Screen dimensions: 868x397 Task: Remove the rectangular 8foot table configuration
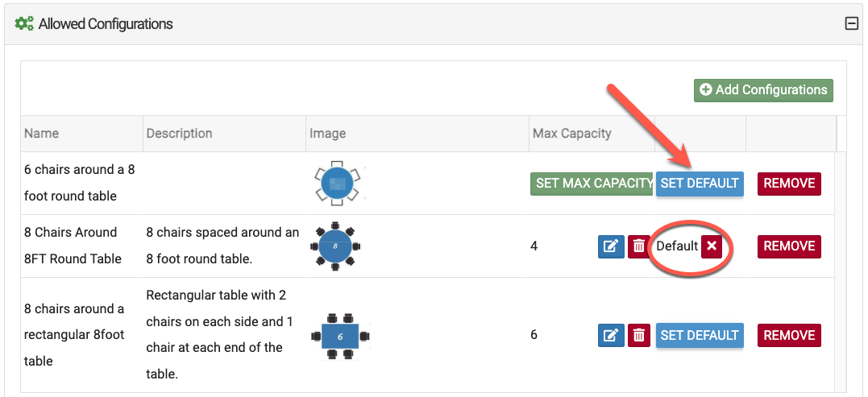pyautogui.click(x=789, y=336)
